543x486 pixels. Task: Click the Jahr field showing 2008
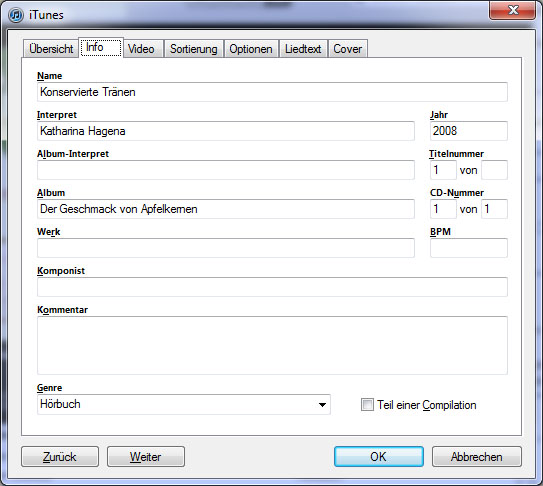click(469, 131)
